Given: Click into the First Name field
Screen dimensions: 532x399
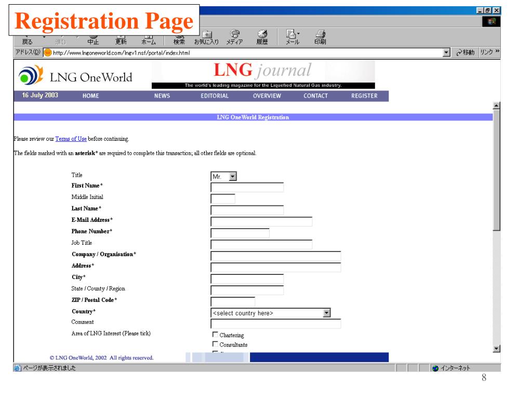Looking at the screenshot, I should pos(247,187).
